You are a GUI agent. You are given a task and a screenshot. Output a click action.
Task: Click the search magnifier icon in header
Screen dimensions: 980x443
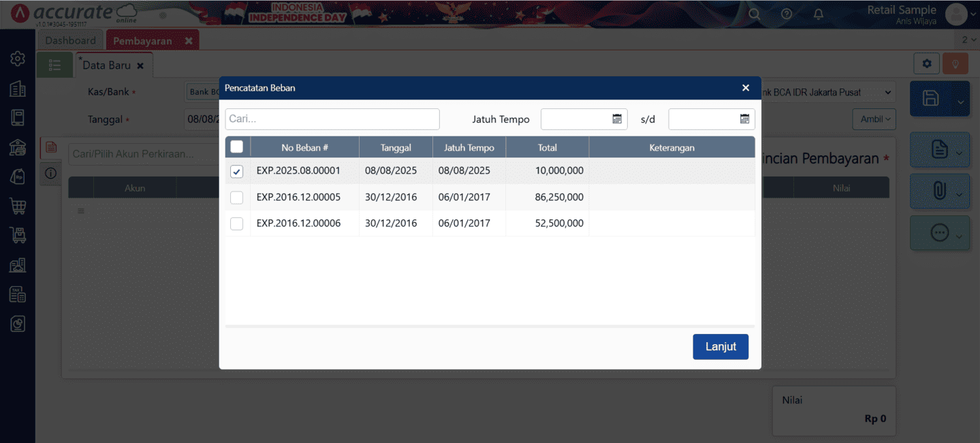coord(755,14)
